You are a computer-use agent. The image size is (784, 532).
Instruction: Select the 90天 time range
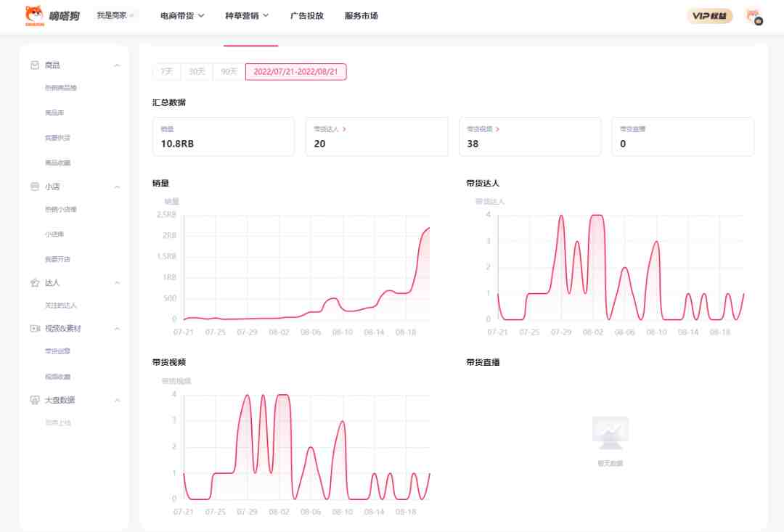[229, 72]
